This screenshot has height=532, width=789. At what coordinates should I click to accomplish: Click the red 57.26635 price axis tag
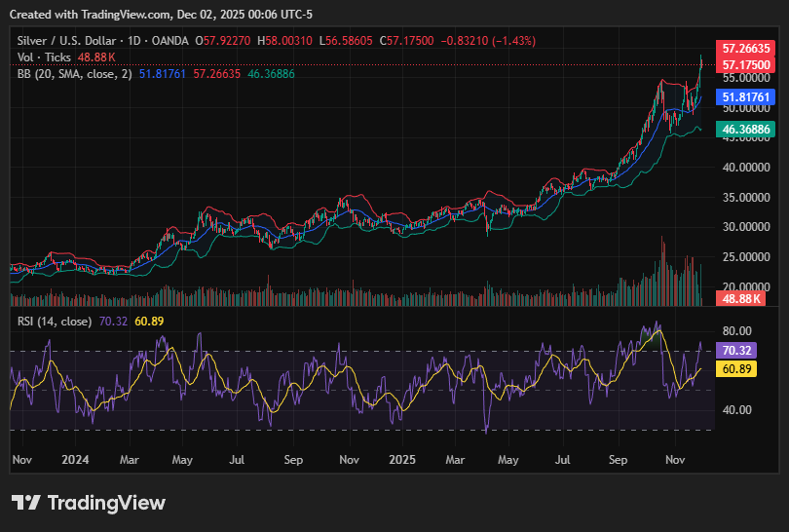coord(744,48)
